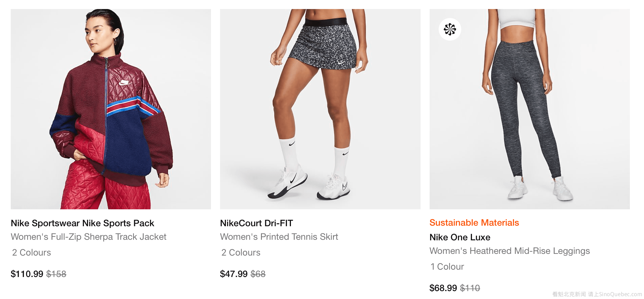Click the NikeCourt Dri-FIT product title

(x=256, y=223)
